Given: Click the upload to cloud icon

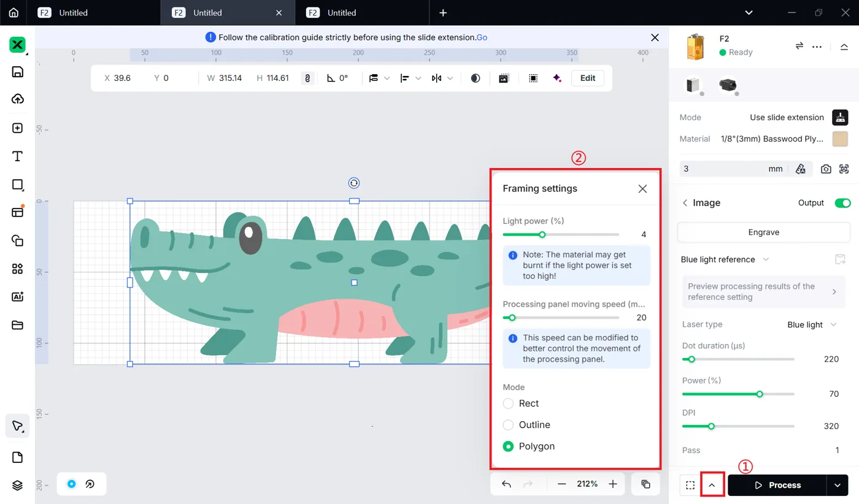Looking at the screenshot, I should (x=17, y=99).
